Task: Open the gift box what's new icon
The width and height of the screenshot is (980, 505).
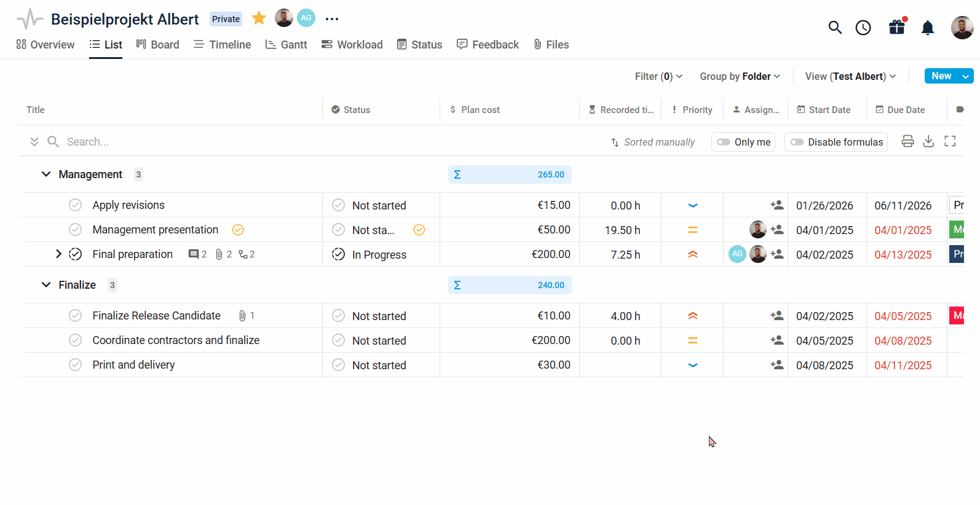Action: [x=896, y=27]
